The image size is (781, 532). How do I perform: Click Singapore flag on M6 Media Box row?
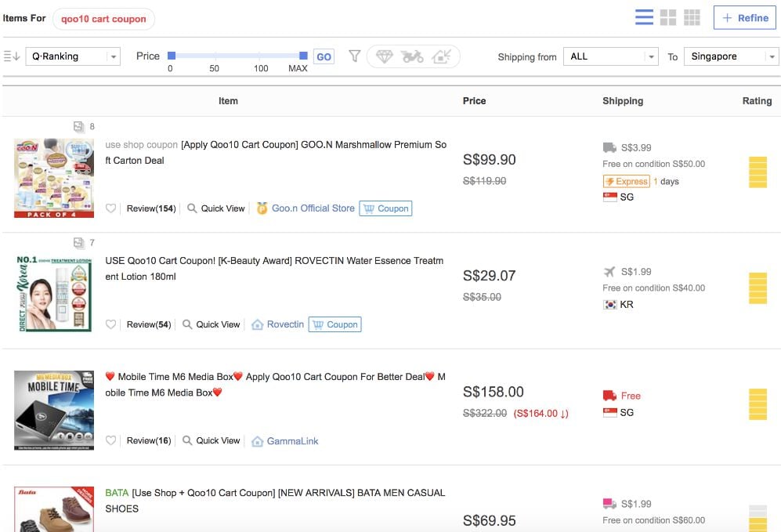click(x=609, y=412)
